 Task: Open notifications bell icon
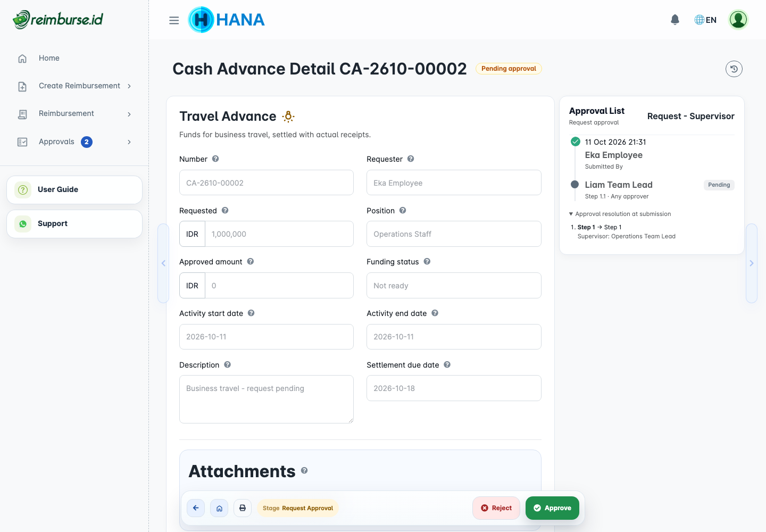point(675,20)
